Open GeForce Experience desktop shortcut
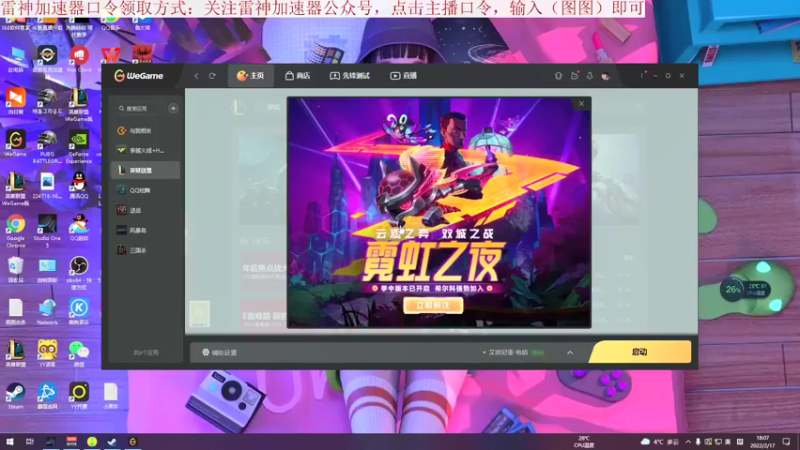The width and height of the screenshot is (800, 450). click(x=79, y=147)
